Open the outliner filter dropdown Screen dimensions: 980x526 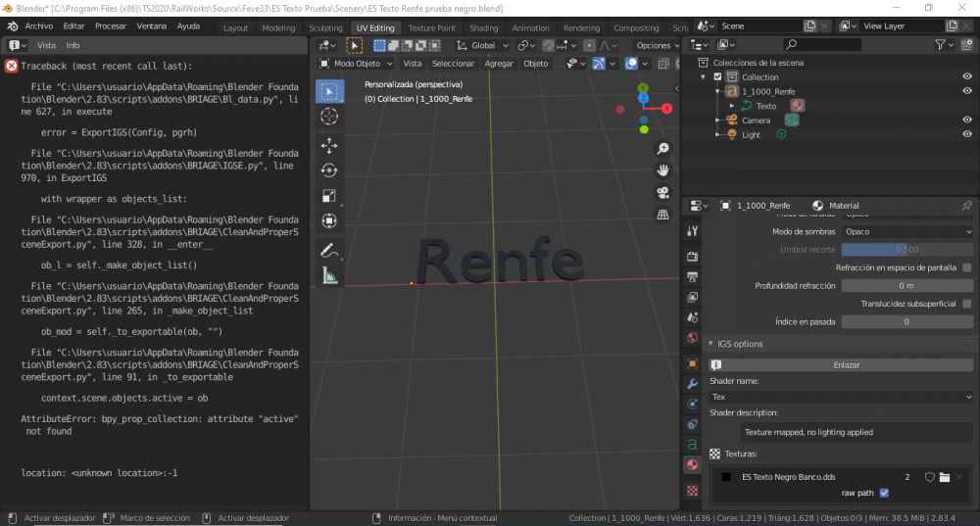pyautogui.click(x=943, y=45)
